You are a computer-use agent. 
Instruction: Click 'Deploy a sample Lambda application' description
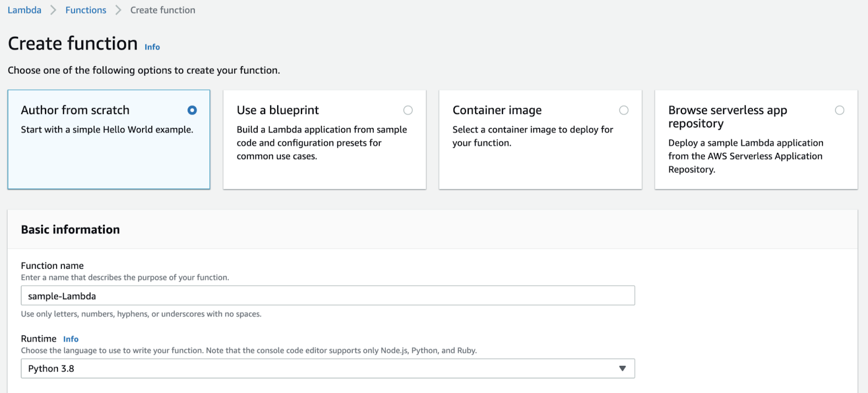point(746,156)
